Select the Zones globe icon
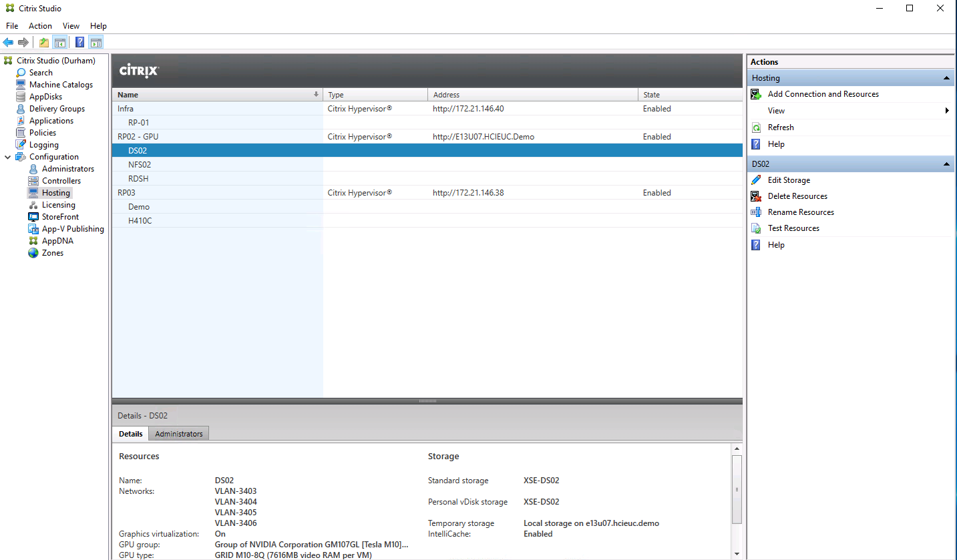957x560 pixels. click(x=34, y=253)
